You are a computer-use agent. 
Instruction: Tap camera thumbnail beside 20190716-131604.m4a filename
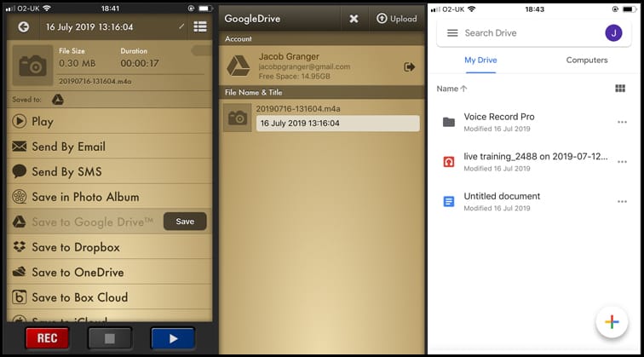click(x=238, y=118)
